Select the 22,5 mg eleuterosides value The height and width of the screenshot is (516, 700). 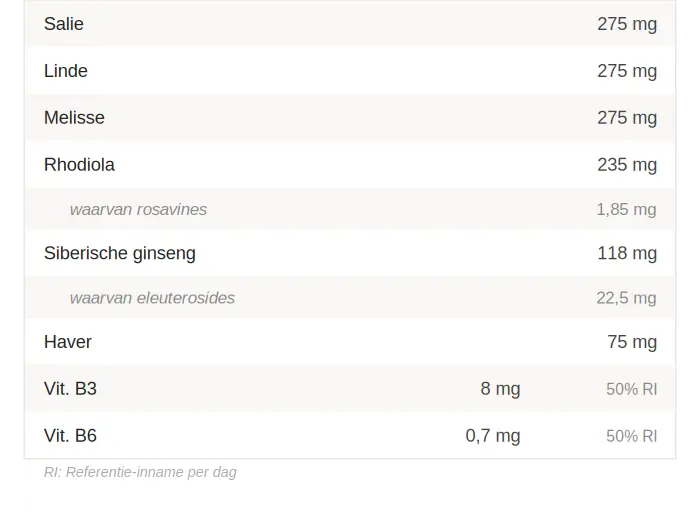click(x=626, y=298)
